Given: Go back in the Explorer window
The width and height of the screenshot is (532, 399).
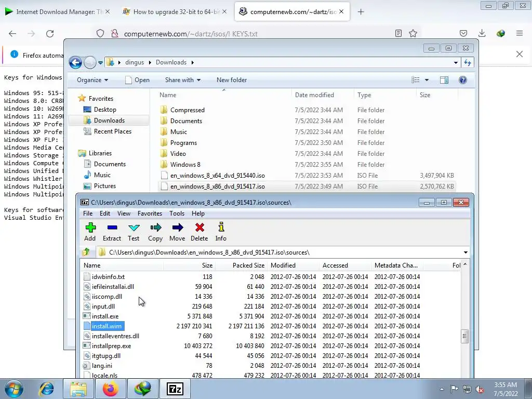Looking at the screenshot, I should pos(75,62).
